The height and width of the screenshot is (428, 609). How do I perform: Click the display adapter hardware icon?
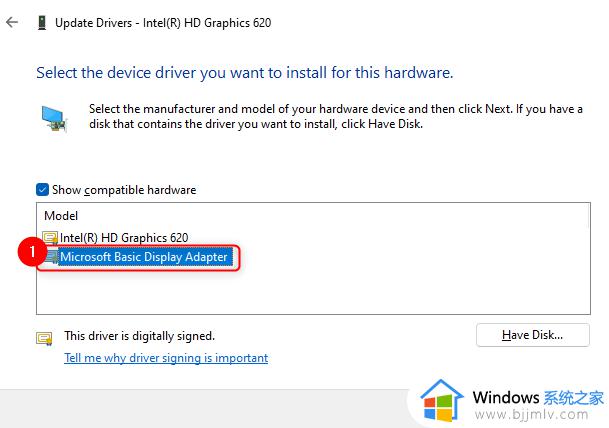[54, 119]
